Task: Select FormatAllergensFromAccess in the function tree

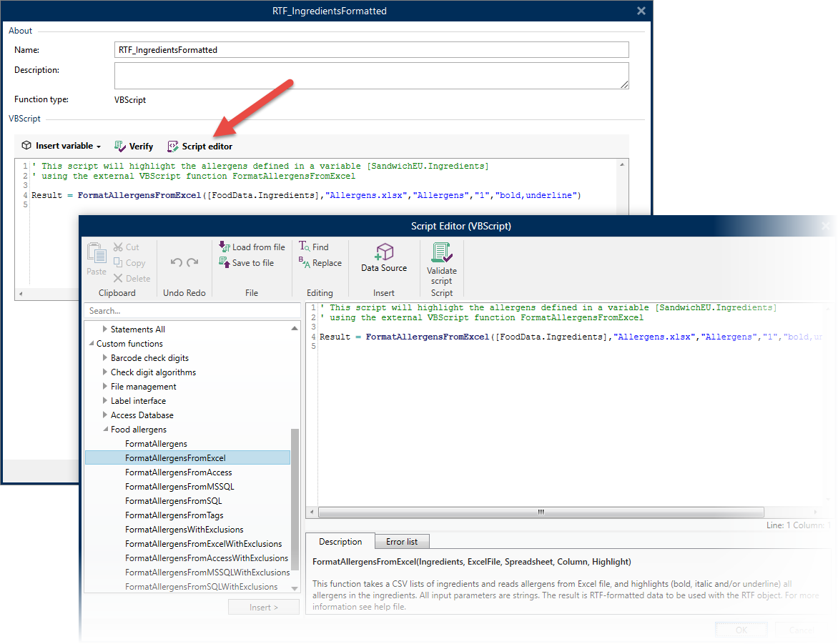Action: pyautogui.click(x=179, y=472)
